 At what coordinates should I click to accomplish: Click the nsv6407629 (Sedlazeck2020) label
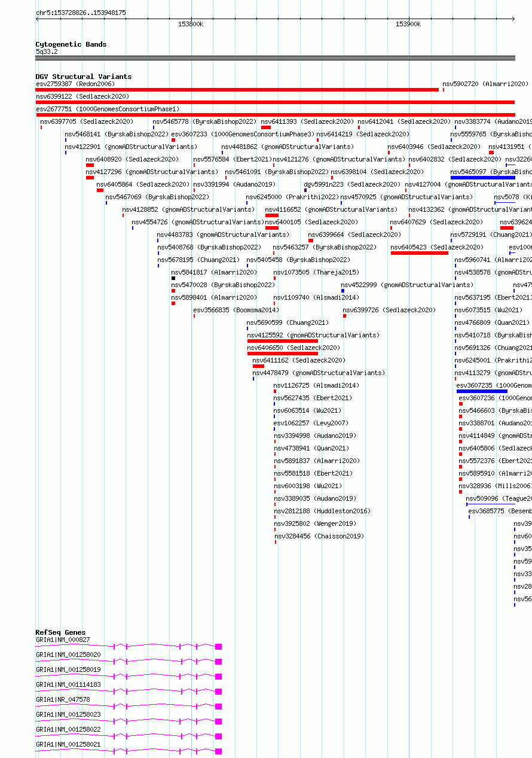tap(436, 222)
